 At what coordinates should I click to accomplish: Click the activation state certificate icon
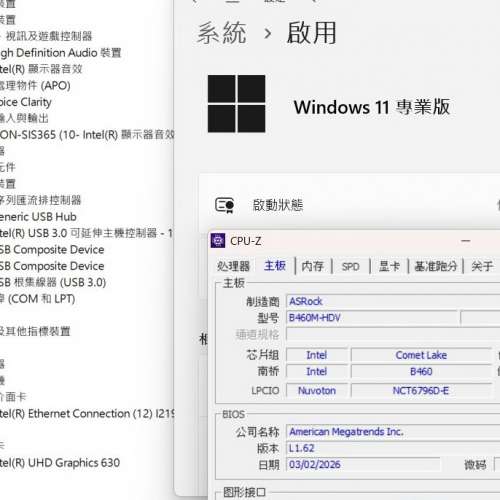coord(224,205)
